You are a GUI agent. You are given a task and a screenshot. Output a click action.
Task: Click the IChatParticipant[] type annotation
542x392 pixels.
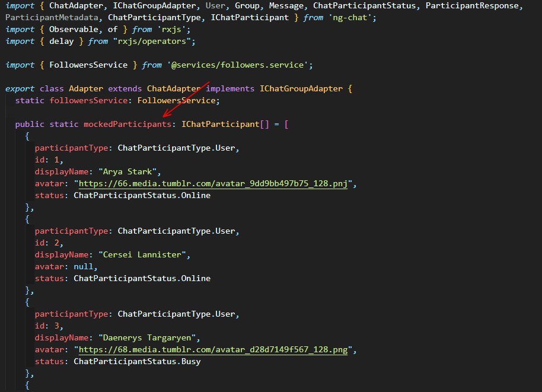(225, 124)
